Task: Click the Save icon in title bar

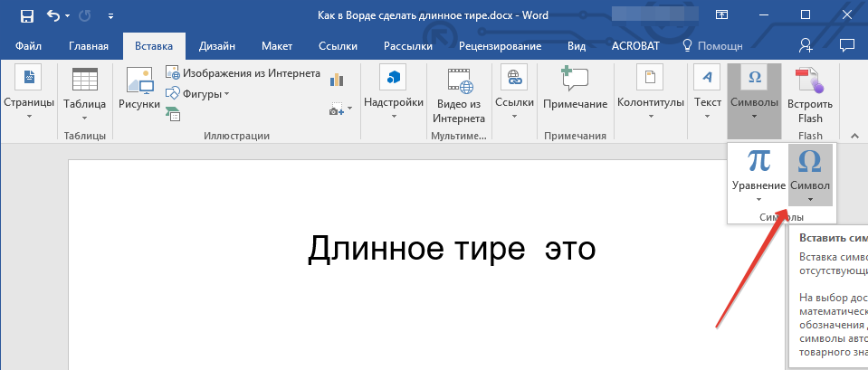Action: (26, 15)
